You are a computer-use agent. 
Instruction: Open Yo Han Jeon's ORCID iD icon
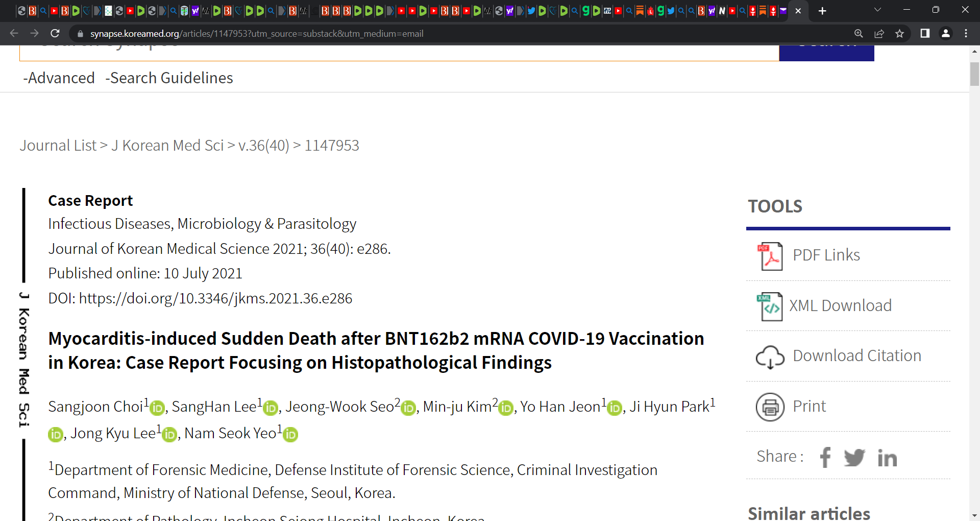point(615,408)
